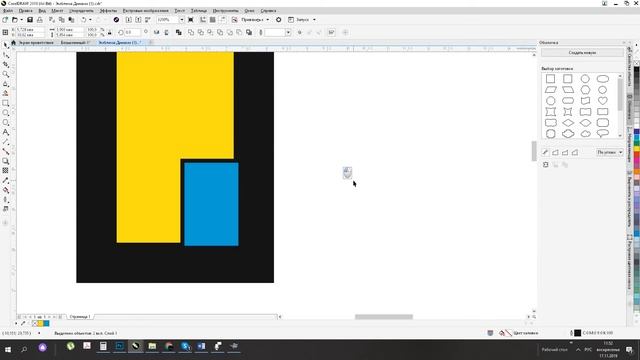Image resolution: width=640 pixels, height=360 pixels.
Task: Click Mirror horizontally icon in property bar
Action: [156, 32]
